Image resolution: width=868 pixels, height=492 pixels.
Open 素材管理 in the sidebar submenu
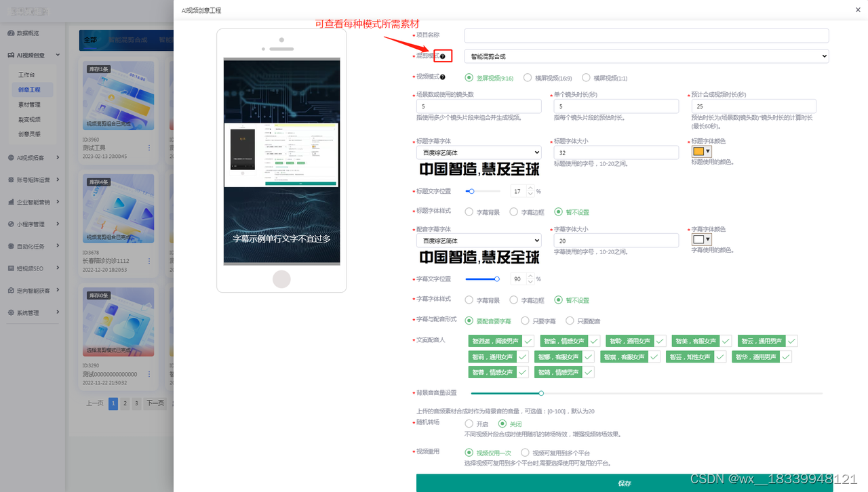[x=29, y=104]
